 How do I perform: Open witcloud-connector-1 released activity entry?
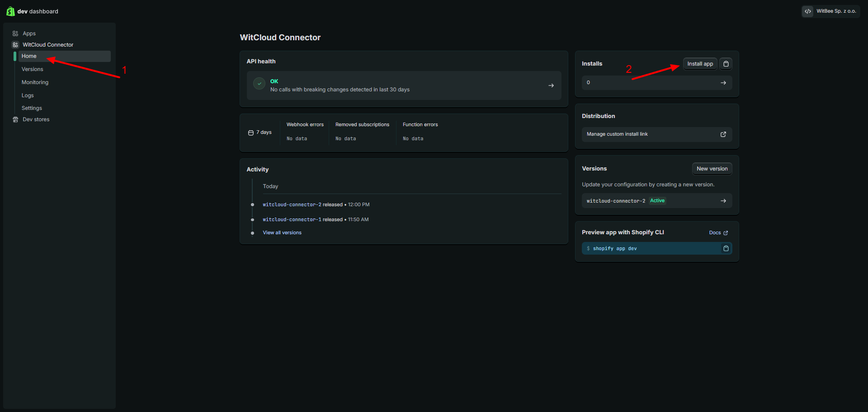(x=292, y=219)
